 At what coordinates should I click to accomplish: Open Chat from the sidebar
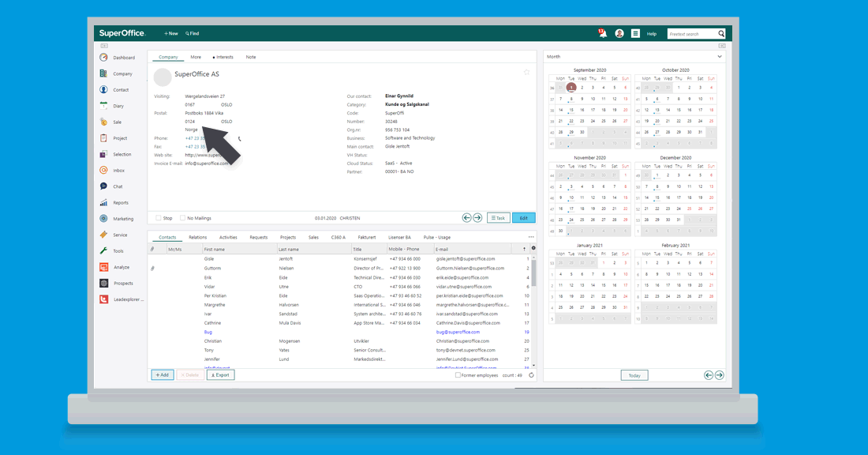(103, 186)
